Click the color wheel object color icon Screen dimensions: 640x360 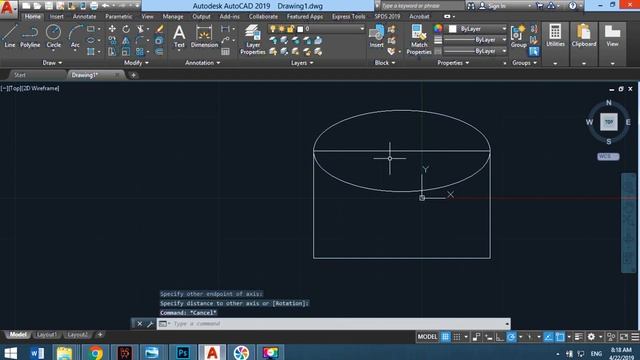438,29
